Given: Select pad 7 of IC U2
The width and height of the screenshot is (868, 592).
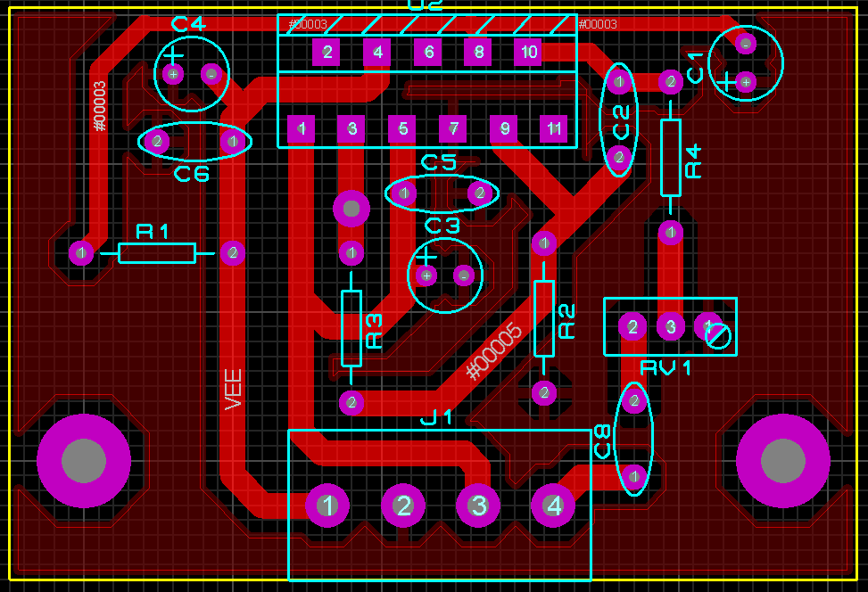Looking at the screenshot, I should click(453, 129).
